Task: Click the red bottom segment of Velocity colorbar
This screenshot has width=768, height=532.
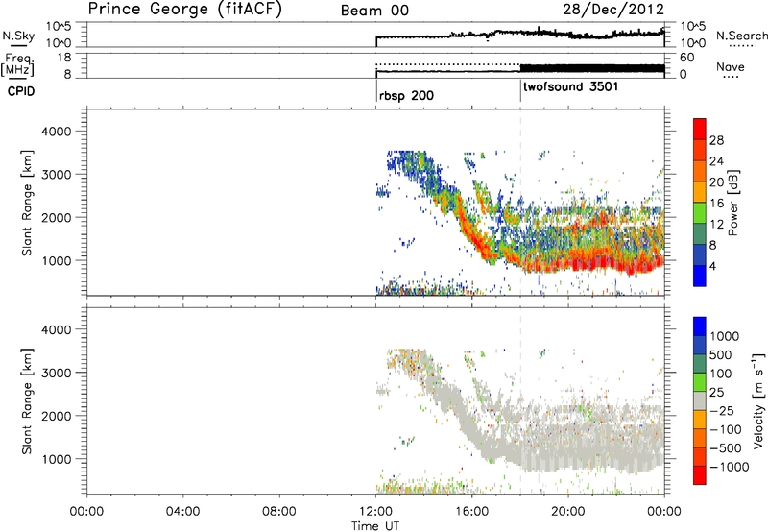Action: (x=700, y=475)
